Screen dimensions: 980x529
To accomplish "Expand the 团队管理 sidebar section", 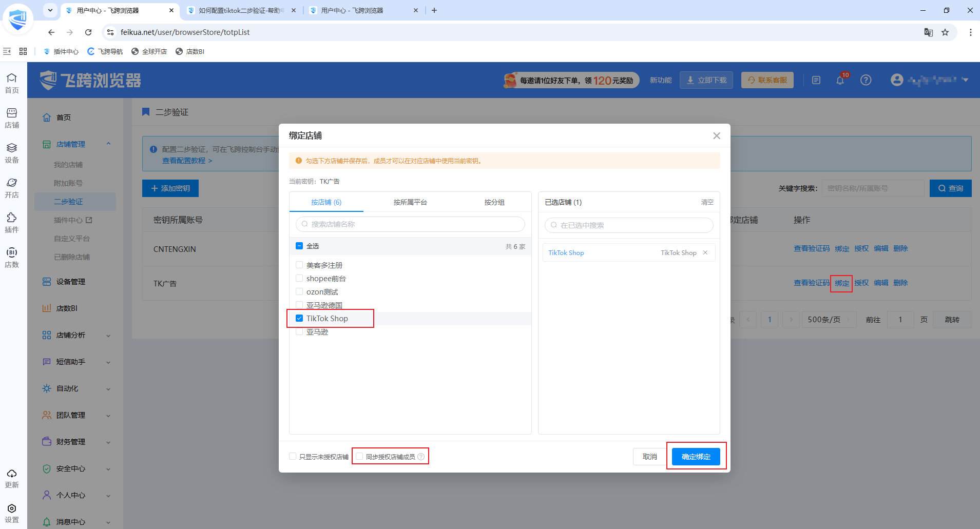I will 108,416.
